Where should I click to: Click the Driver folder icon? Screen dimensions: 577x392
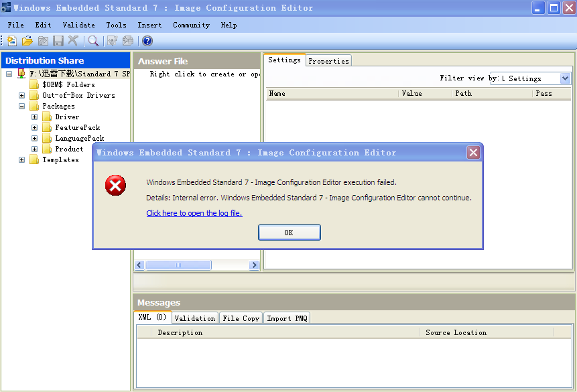pos(47,117)
